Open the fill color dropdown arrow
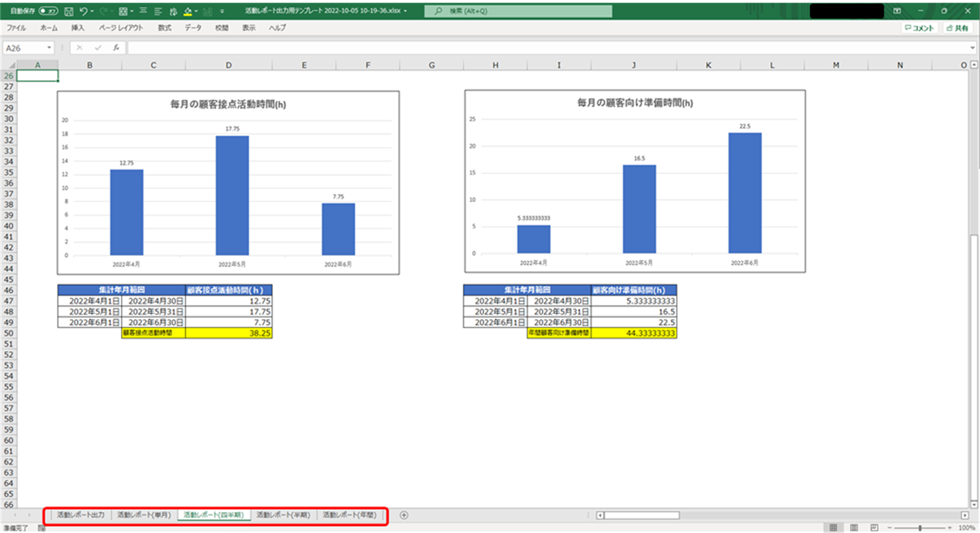Screen dimensions: 980x533 click(x=196, y=11)
